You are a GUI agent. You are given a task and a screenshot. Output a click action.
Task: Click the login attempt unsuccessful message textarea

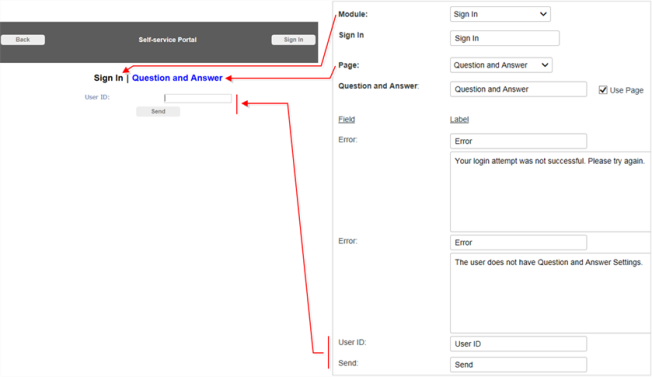click(550, 192)
